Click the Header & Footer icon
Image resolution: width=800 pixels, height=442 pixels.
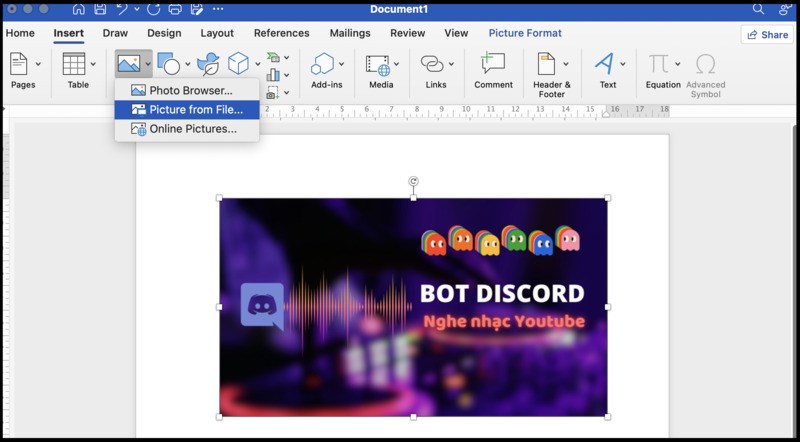point(546,64)
